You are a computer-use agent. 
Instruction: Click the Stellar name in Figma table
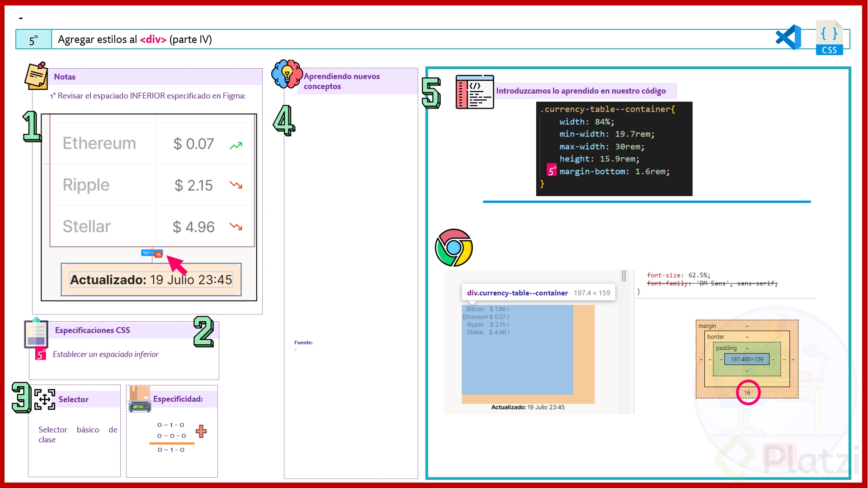[x=86, y=226]
